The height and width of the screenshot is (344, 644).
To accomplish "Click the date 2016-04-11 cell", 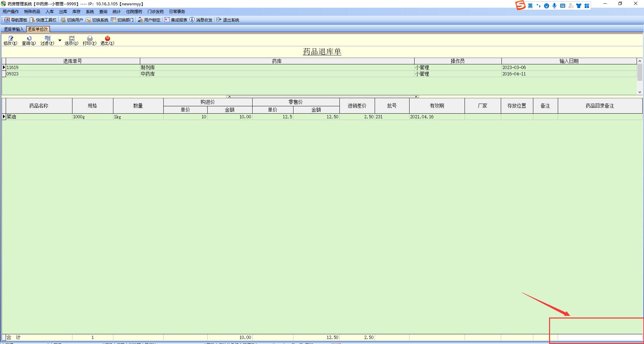I will click(569, 74).
